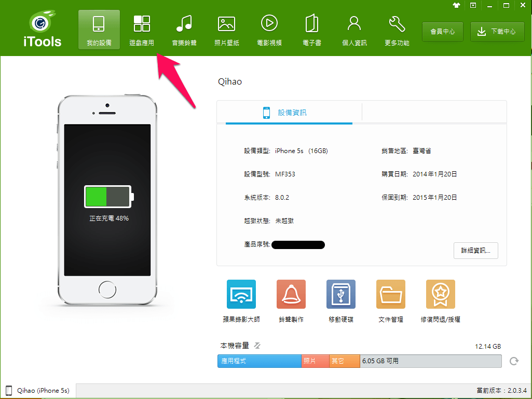Open 個人資訊 personal info section
The image size is (532, 399).
point(354,30)
